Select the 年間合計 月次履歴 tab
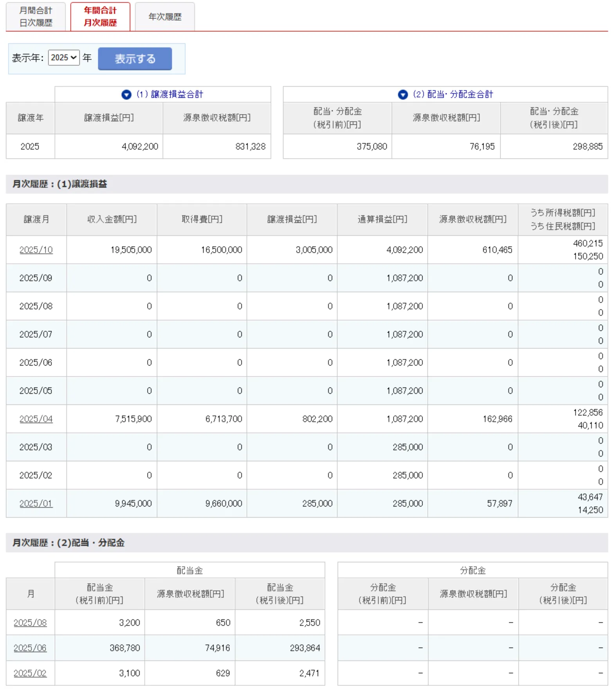Image resolution: width=616 pixels, height=689 pixels. coord(100,17)
